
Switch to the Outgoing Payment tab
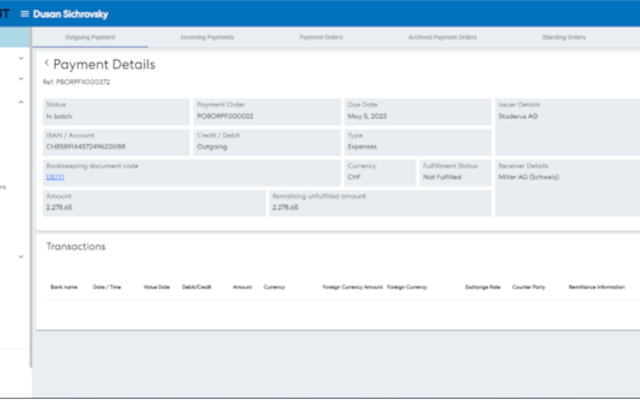point(90,37)
